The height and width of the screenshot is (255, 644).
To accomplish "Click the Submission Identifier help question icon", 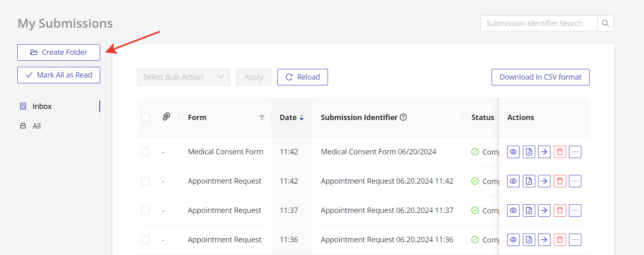I will [x=403, y=117].
